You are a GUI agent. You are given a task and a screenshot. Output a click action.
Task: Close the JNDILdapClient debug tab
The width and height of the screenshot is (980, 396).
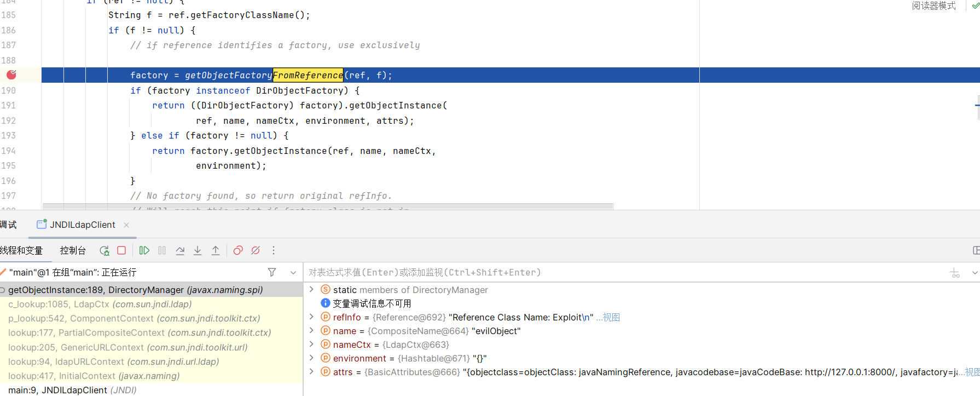[x=126, y=225]
